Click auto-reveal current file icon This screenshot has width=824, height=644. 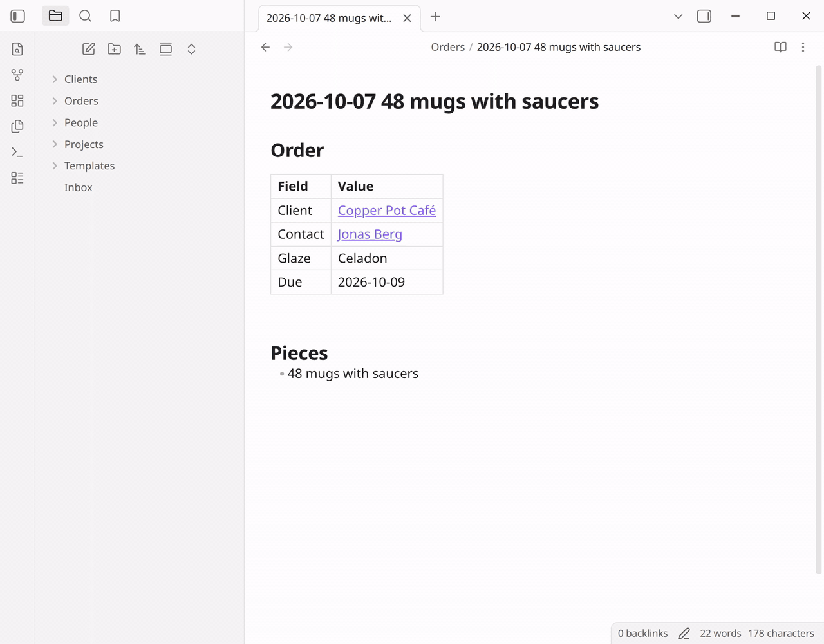click(x=165, y=49)
